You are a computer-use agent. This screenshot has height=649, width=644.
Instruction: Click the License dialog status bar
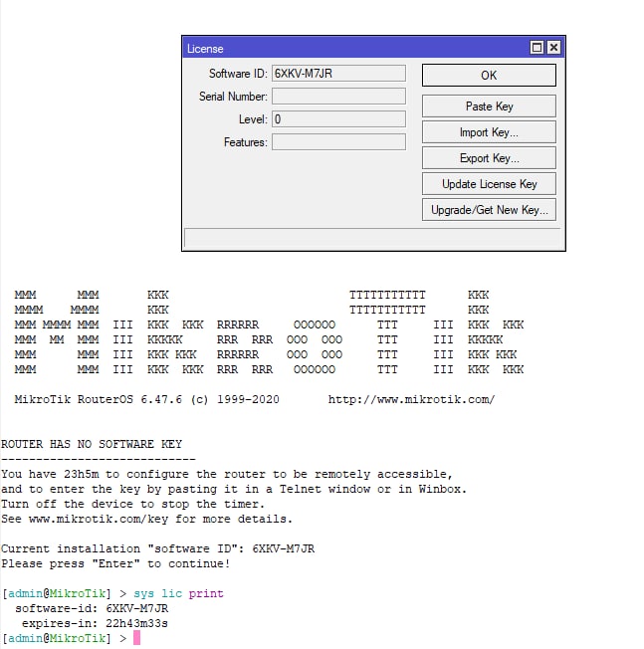point(372,238)
